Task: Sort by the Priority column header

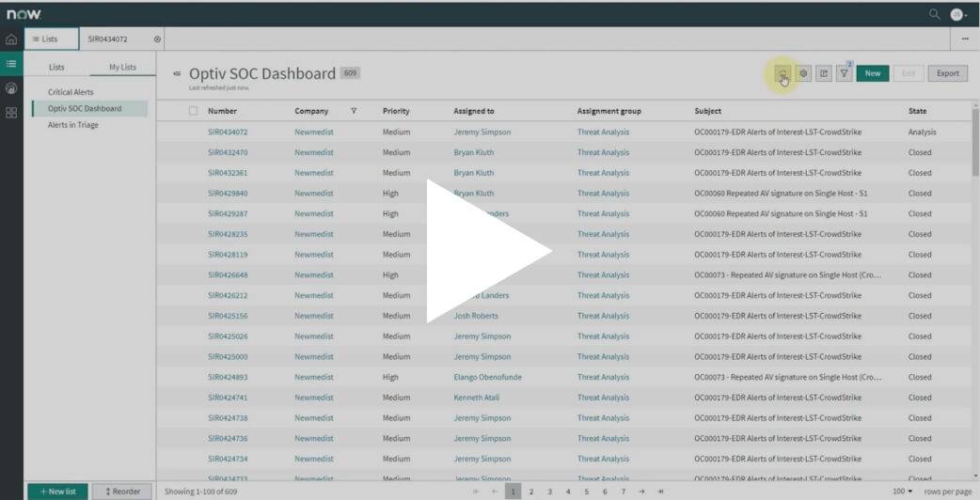Action: tap(396, 111)
